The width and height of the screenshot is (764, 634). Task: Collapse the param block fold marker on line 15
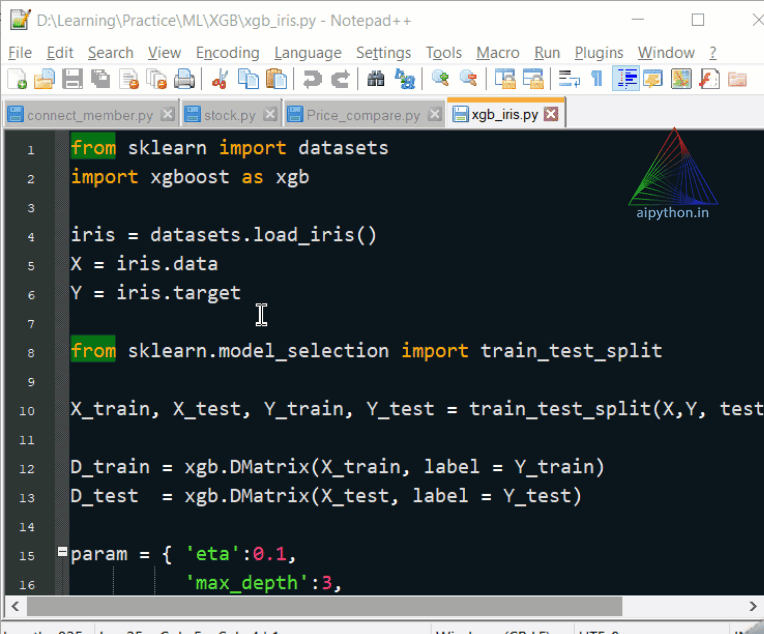(62, 552)
